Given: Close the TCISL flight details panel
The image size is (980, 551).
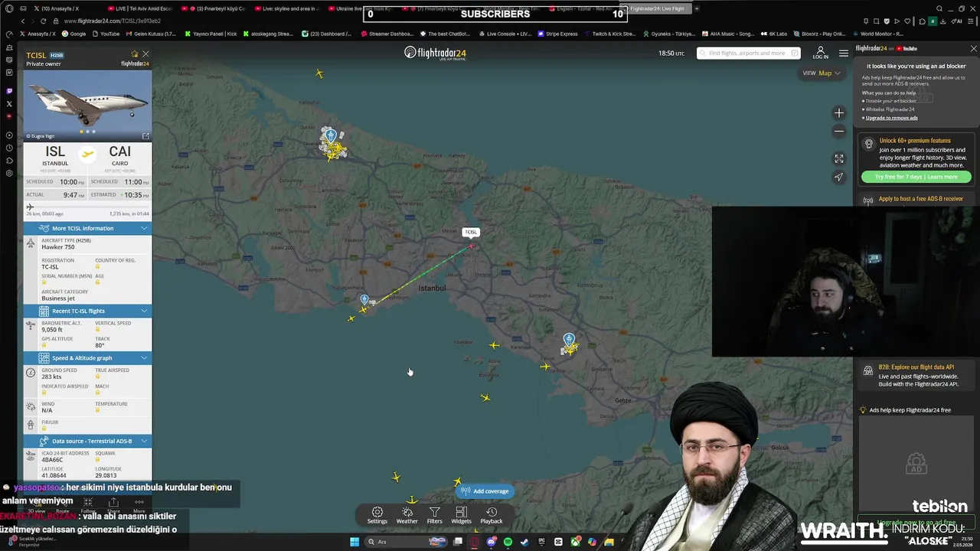Looking at the screenshot, I should click(145, 54).
